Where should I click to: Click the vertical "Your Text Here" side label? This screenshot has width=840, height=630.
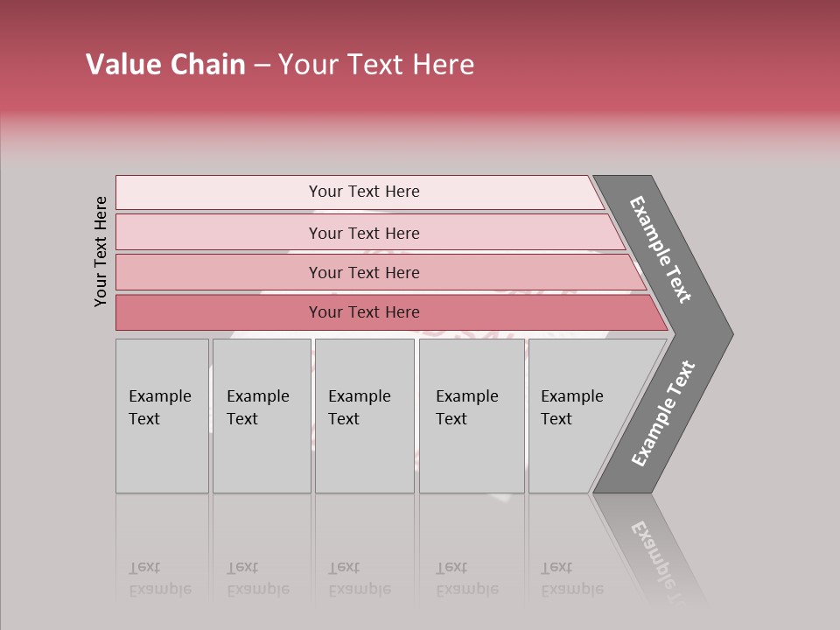101,251
